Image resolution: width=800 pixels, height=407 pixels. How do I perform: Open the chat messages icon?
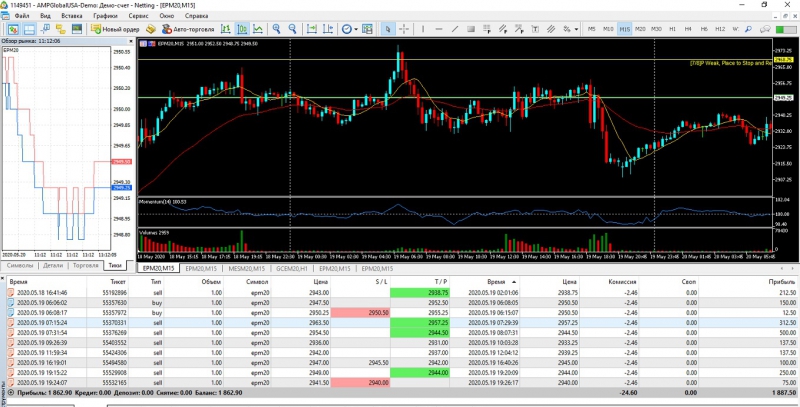[x=765, y=29]
